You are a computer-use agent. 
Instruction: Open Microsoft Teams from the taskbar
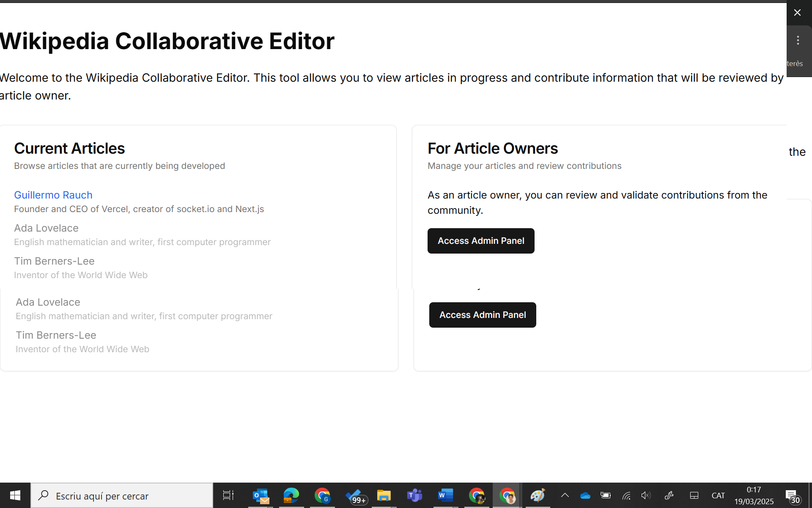[415, 495]
